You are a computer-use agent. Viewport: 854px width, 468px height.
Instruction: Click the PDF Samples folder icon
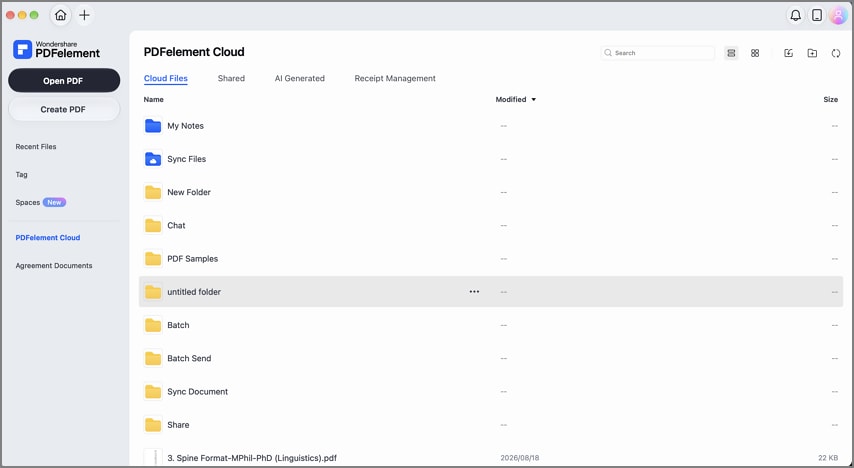pos(153,259)
